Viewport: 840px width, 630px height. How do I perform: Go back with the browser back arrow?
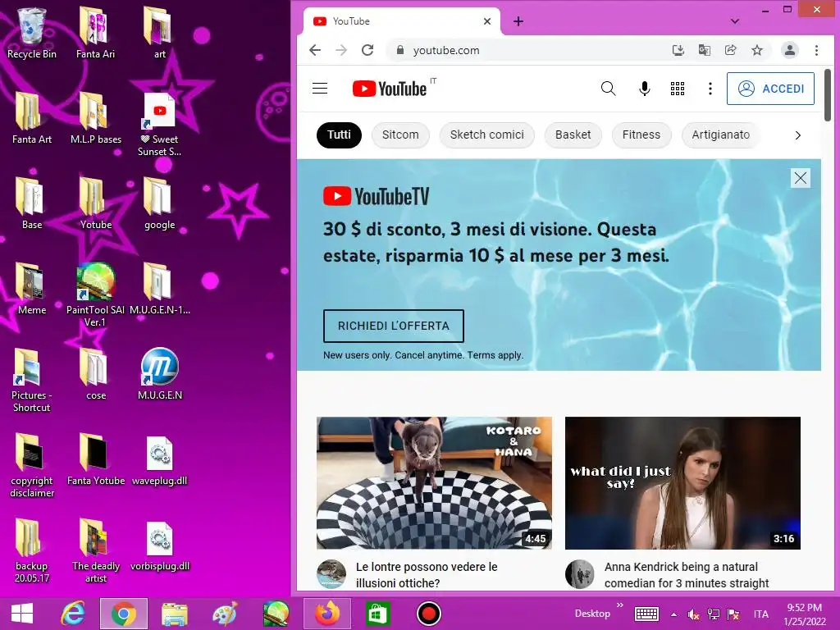(x=315, y=50)
